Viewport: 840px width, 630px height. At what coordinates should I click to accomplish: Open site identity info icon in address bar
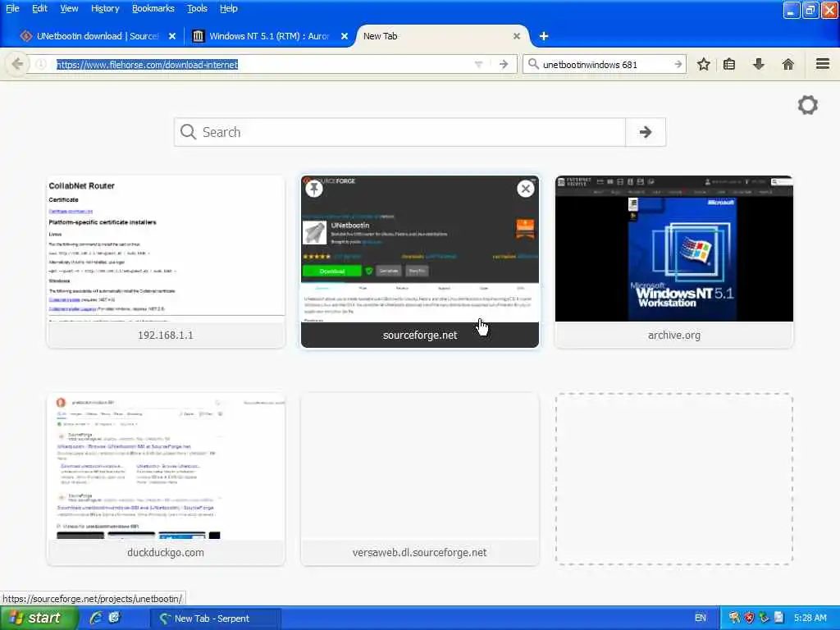pos(41,64)
